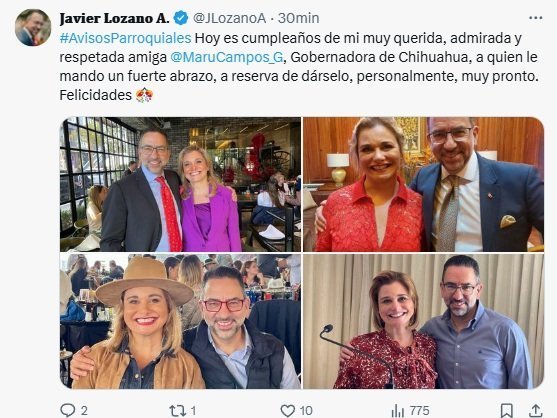
Task: Like the tweet with heart icon
Action: (x=288, y=411)
